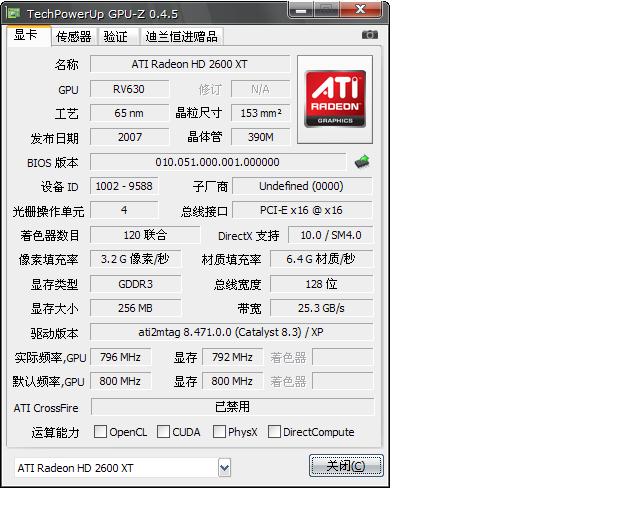The image size is (640, 512).
Task: Enable the OpenCL checkbox
Action: click(100, 432)
